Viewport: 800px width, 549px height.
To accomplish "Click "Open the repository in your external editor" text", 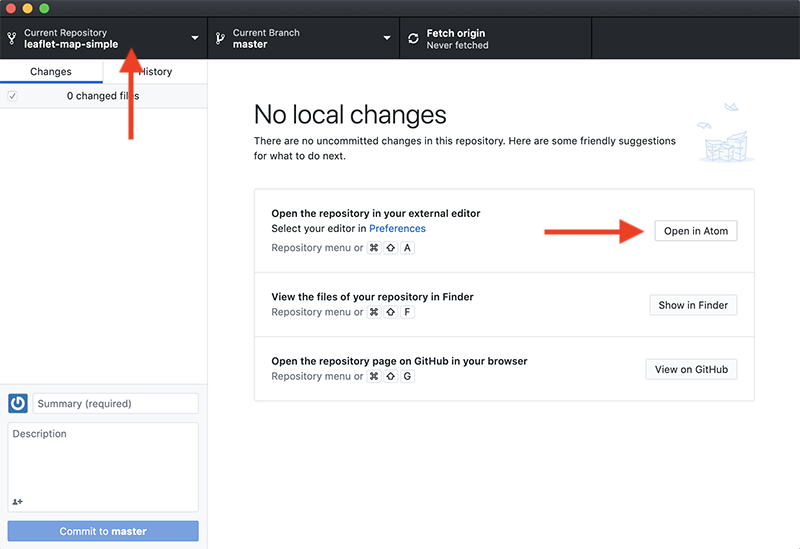I will click(x=376, y=213).
